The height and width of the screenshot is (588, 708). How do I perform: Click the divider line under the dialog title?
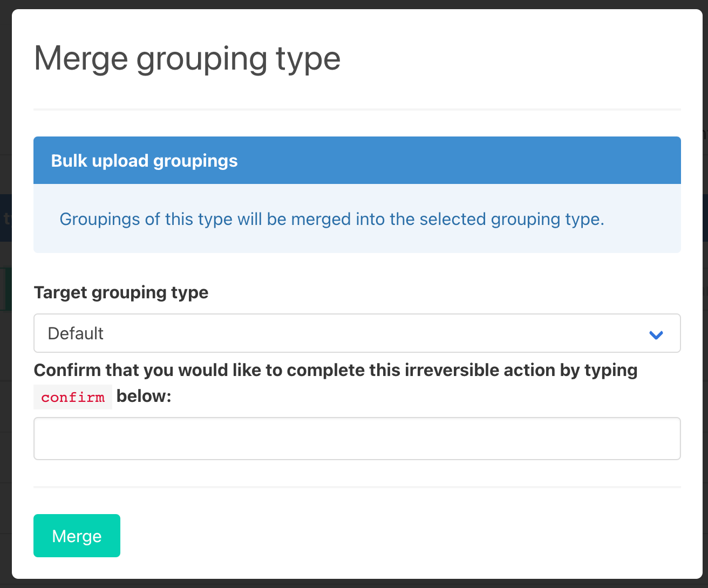click(x=357, y=110)
